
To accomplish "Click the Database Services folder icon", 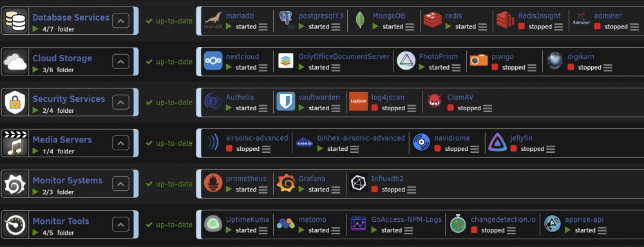I will [x=15, y=21].
